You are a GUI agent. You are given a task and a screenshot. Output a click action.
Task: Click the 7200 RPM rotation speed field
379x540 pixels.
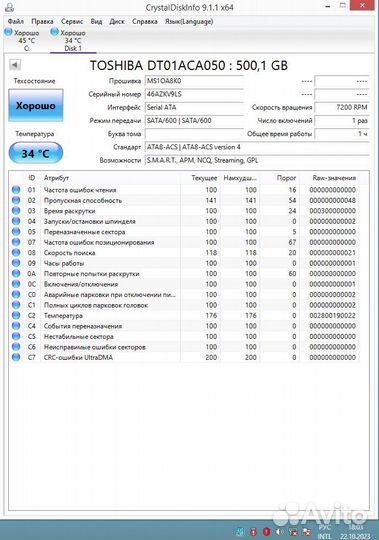(342, 107)
